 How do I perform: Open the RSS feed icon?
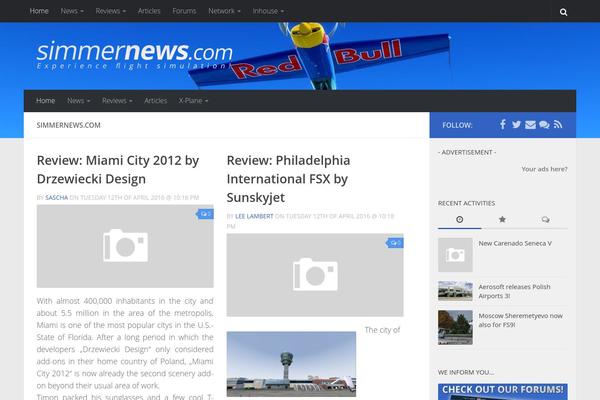558,125
